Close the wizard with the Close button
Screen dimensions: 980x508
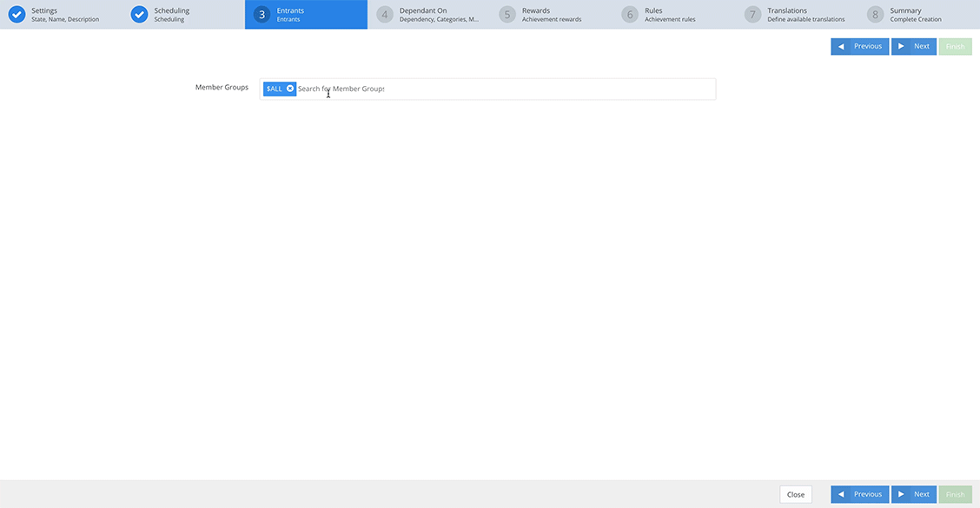(795, 494)
